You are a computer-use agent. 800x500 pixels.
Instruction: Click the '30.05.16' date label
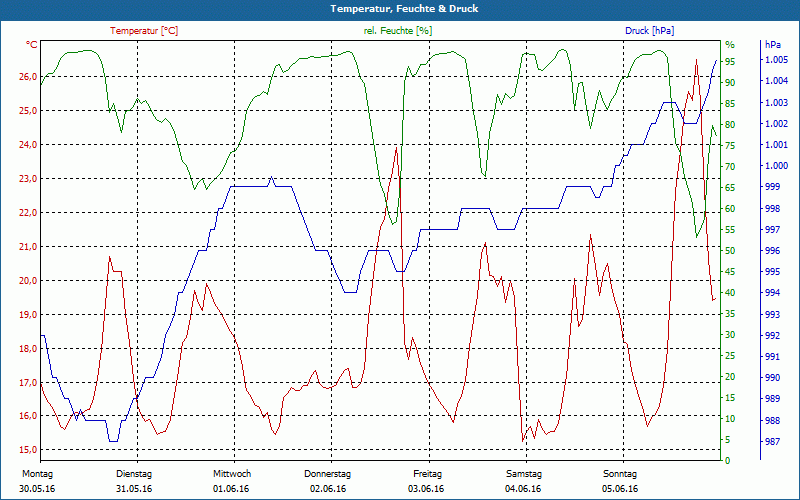pos(37,489)
